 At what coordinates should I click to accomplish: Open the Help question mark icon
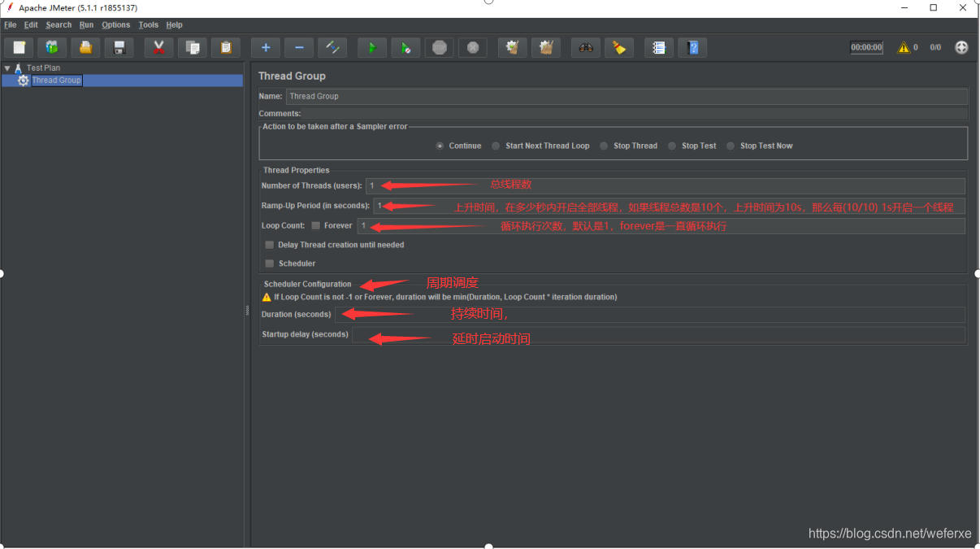click(692, 47)
